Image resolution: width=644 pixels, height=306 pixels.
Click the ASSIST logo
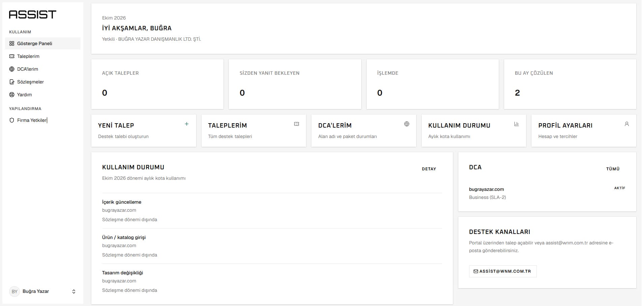tap(32, 14)
